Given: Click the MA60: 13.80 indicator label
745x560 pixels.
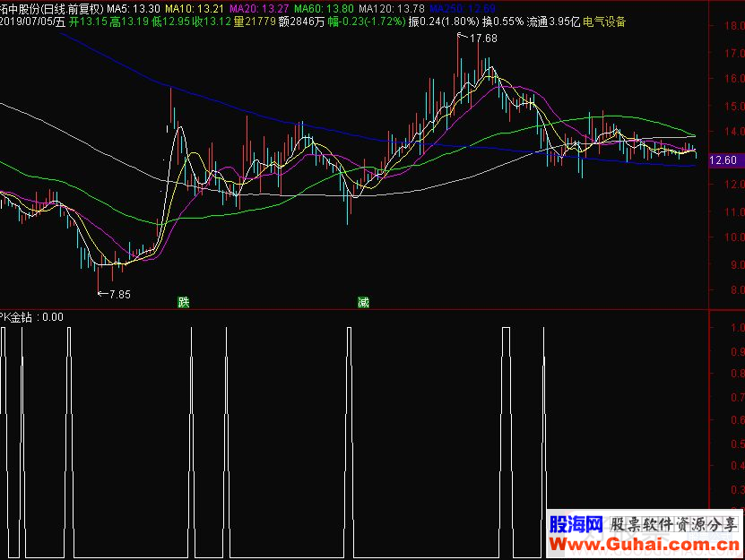Looking at the screenshot, I should click(324, 9).
